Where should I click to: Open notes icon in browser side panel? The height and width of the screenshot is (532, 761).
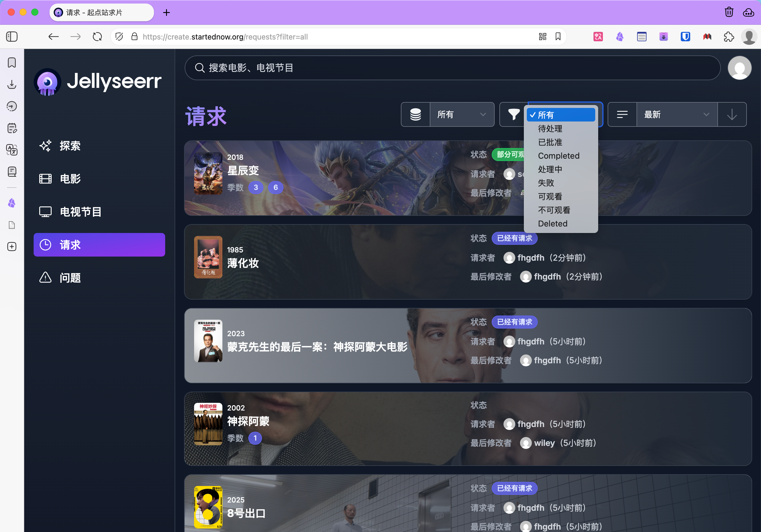(x=12, y=128)
